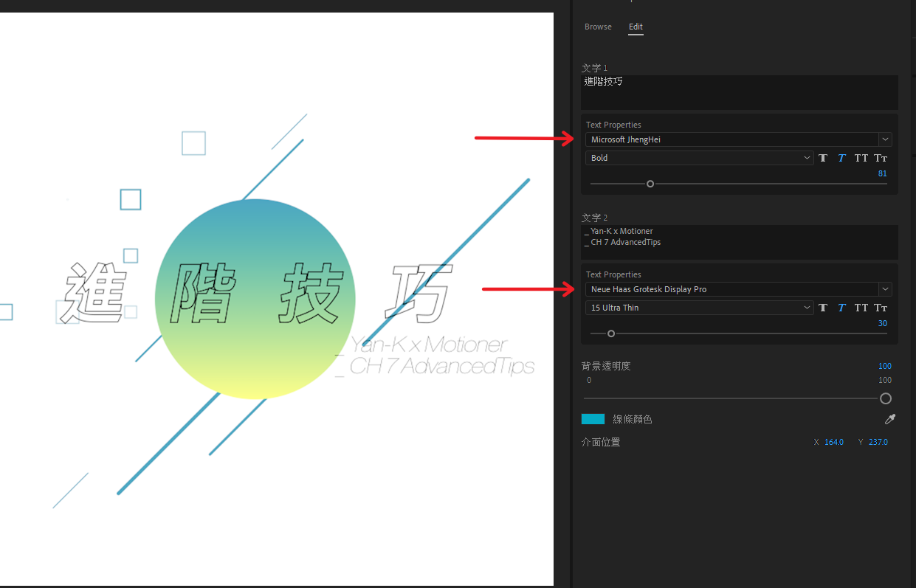
Task: Switch to the Browse tab
Action: click(598, 27)
